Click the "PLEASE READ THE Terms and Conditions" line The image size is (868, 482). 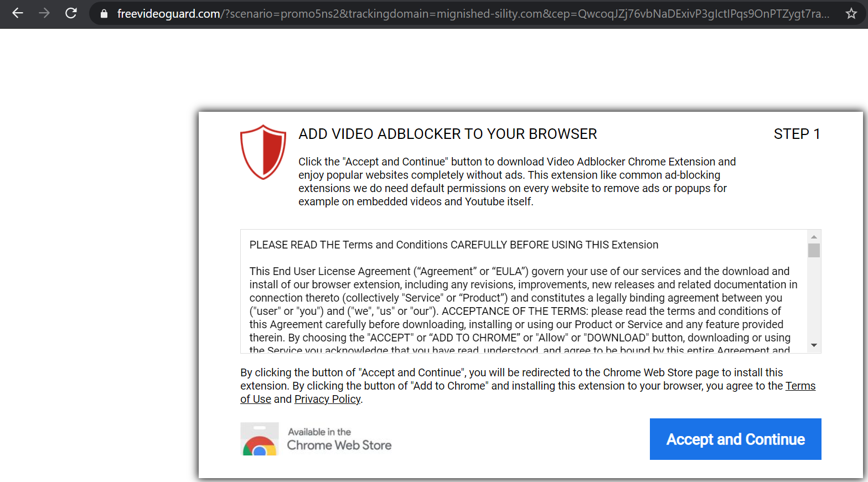[453, 245]
